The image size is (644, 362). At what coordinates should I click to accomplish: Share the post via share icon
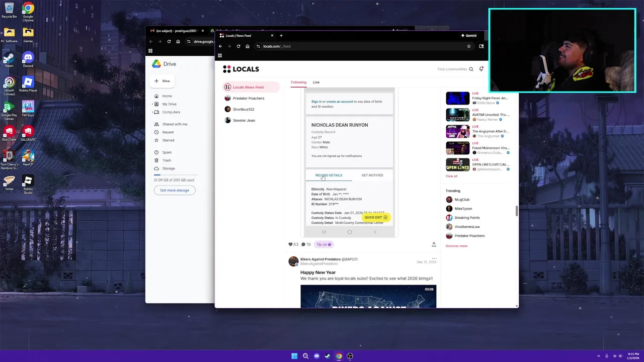434,244
